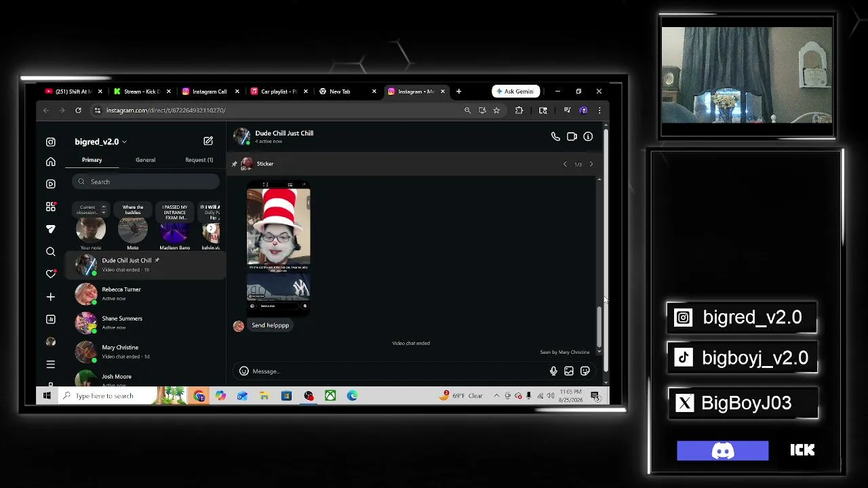
Task: Open the Dude Chill Just Chill conversation
Action: (145, 264)
